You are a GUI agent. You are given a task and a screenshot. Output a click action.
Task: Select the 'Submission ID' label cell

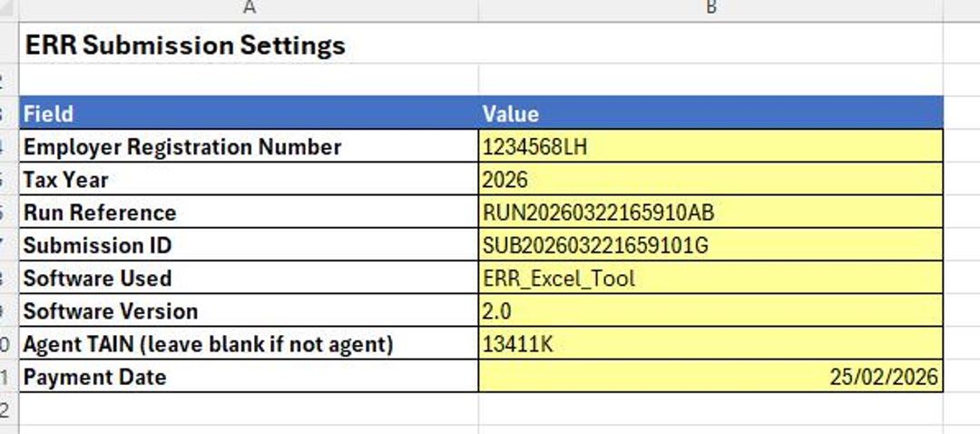[249, 245]
